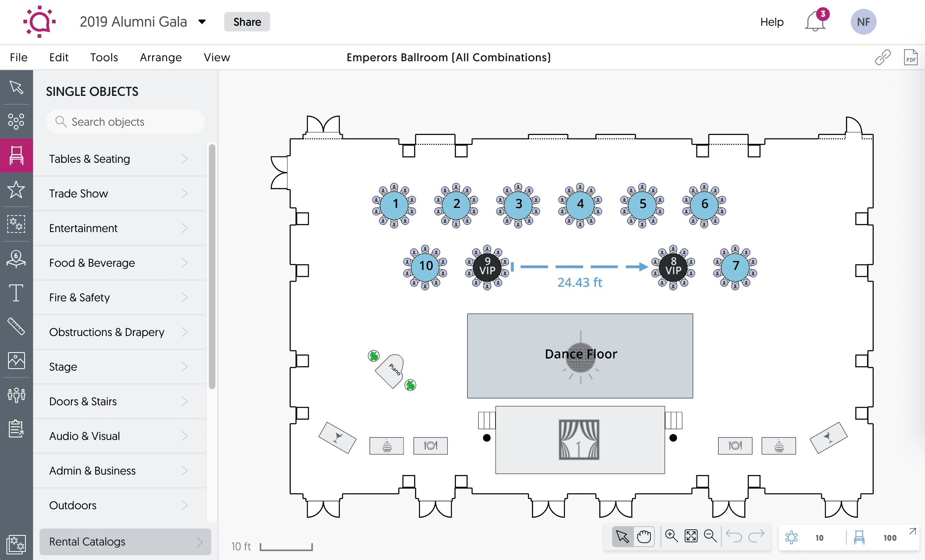Switch to the pointer selection tool
The width and height of the screenshot is (925, 560).
click(622, 536)
